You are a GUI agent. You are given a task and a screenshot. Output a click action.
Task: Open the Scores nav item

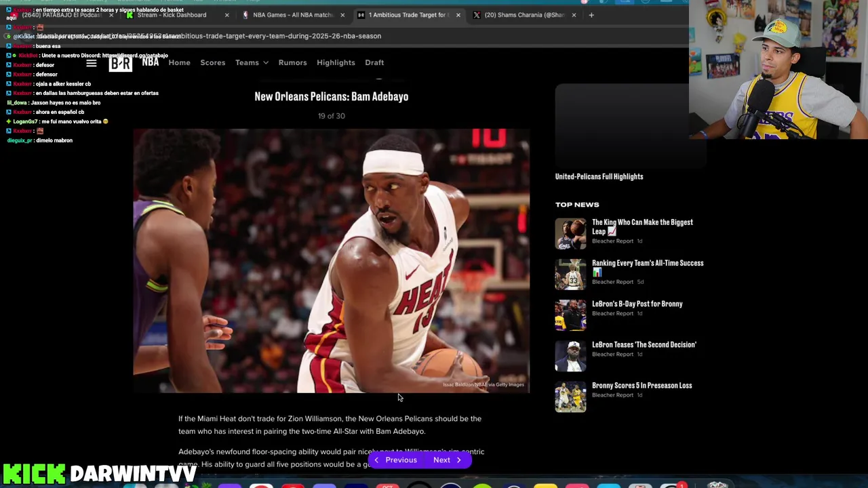click(x=212, y=62)
